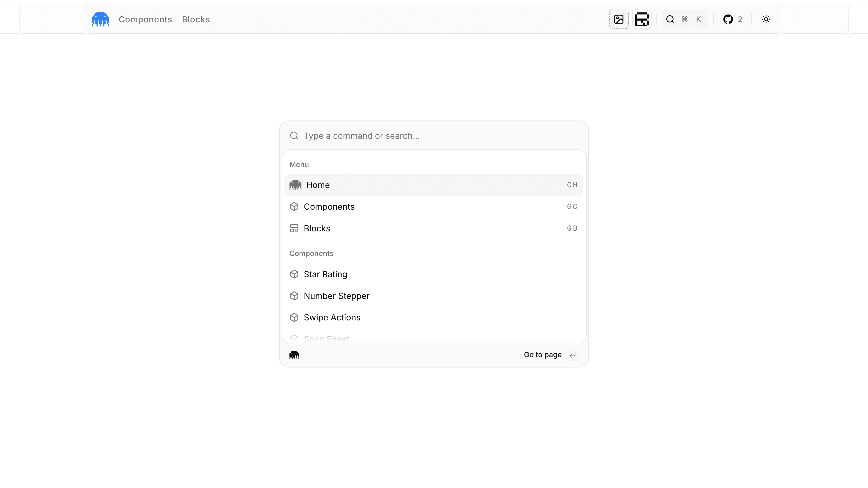Viewport: 868px width, 488px height.
Task: Choose the Number Stepper component
Action: (x=434, y=296)
